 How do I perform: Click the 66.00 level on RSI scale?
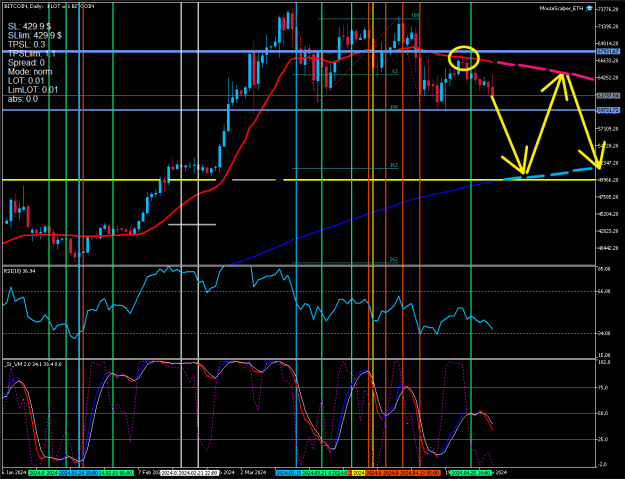[x=605, y=291]
